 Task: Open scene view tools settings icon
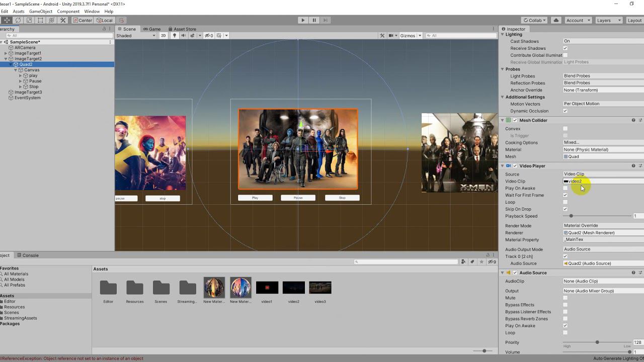point(382,36)
